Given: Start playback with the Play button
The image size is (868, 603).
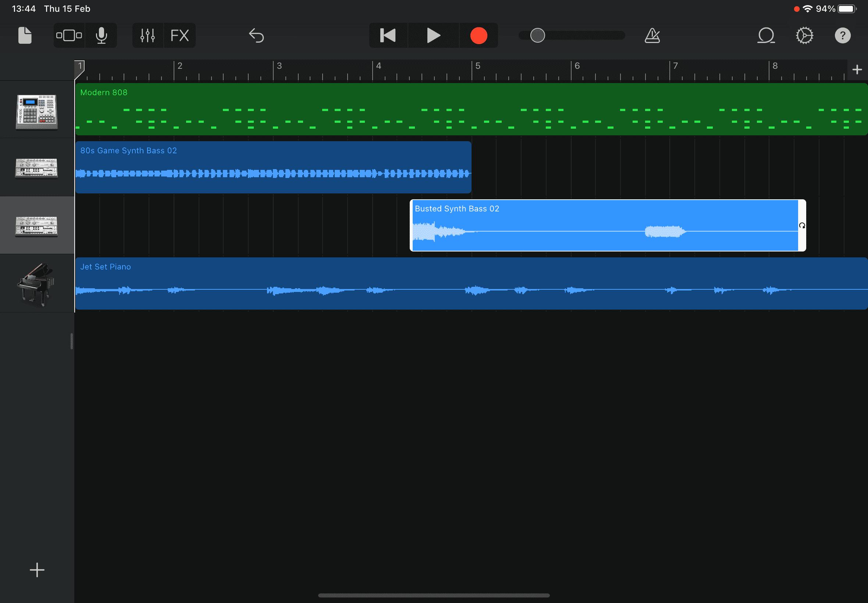Looking at the screenshot, I should (x=433, y=36).
